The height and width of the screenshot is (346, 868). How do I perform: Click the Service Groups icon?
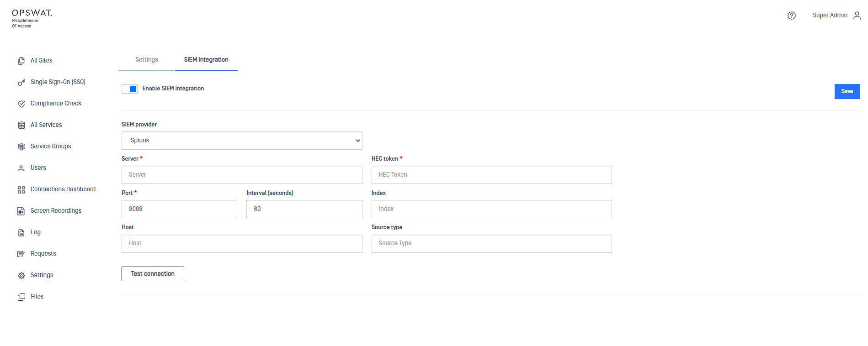[x=21, y=147]
